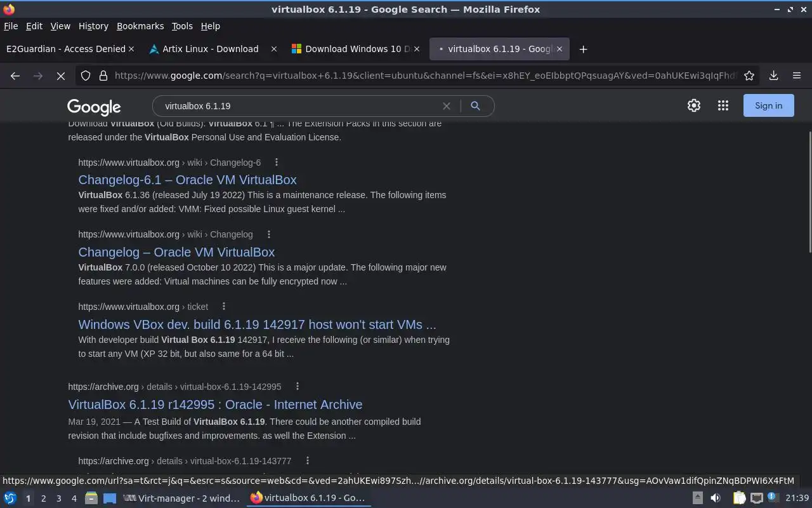This screenshot has height=508, width=812.
Task: Switch to workspace 3
Action: [x=58, y=498]
